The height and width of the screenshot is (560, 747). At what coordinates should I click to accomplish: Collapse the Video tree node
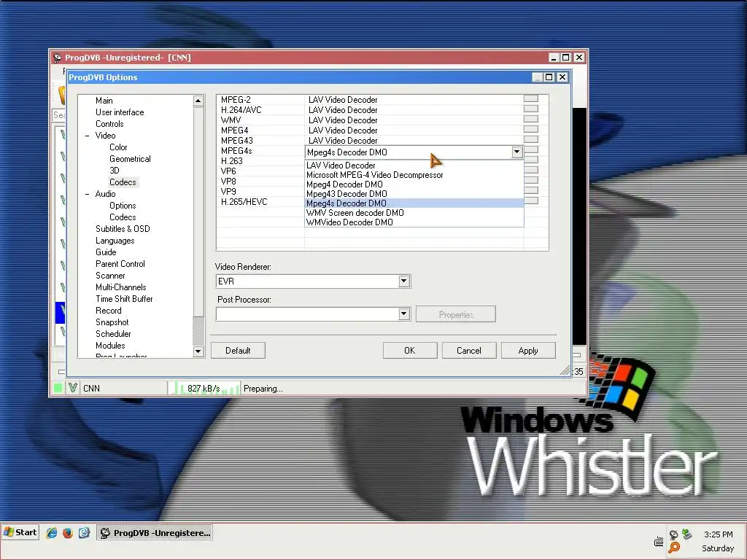(88, 136)
